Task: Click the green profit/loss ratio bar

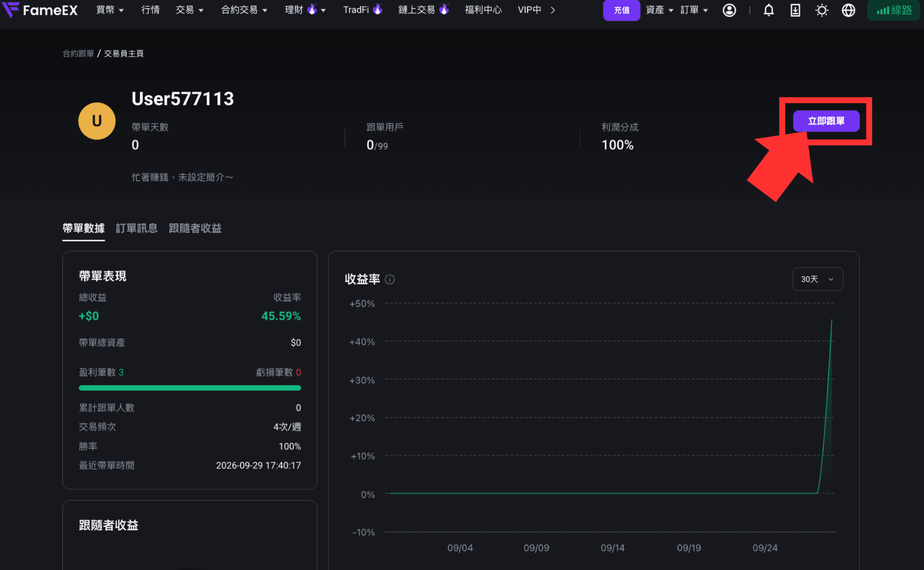Action: (x=189, y=388)
